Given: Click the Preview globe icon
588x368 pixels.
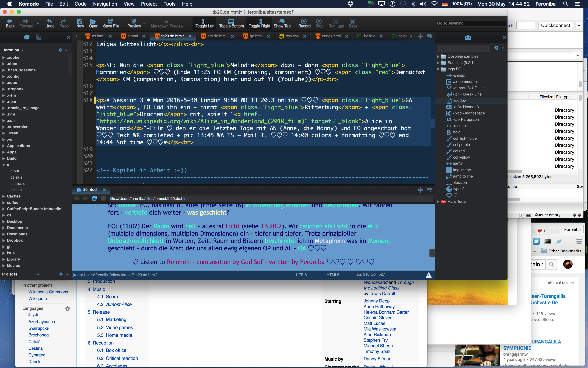Looking at the screenshot, I should [x=134, y=23].
